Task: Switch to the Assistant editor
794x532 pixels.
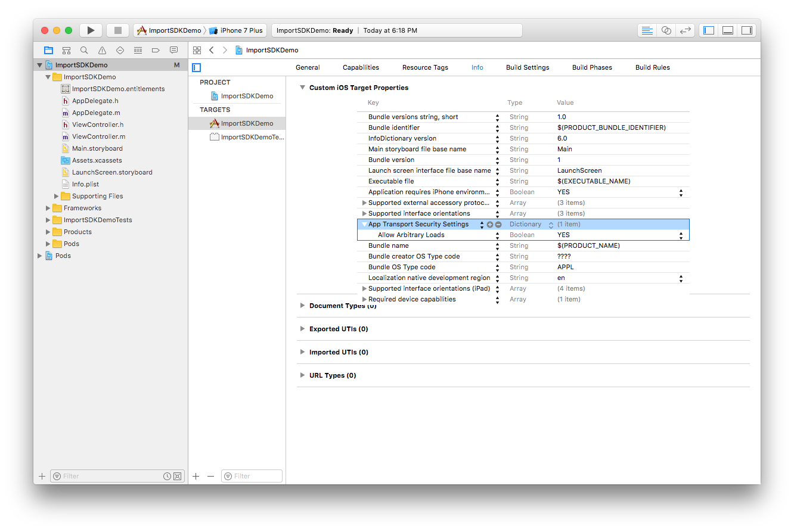Action: (x=666, y=30)
